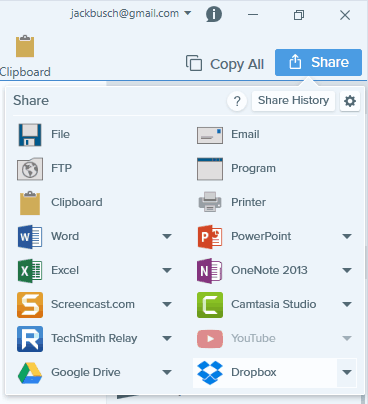Open the Dropbox dropdown arrow
The width and height of the screenshot is (368, 404).
347,373
